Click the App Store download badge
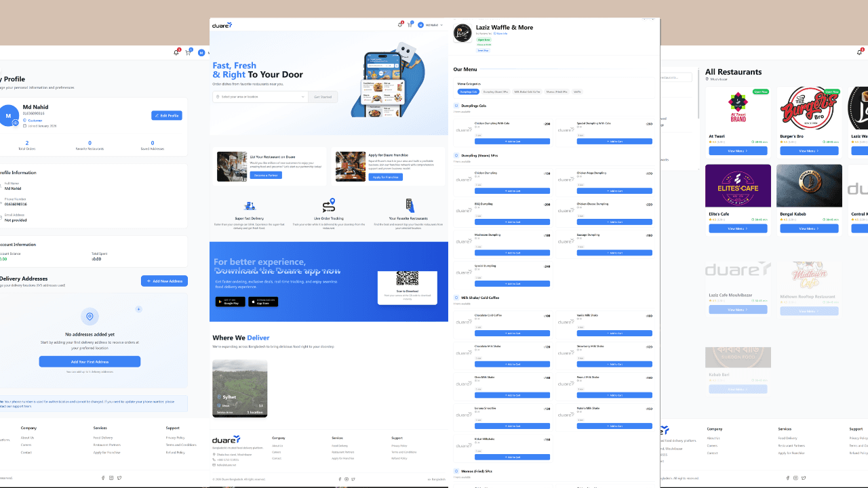This screenshot has width=868, height=488. 263,302
